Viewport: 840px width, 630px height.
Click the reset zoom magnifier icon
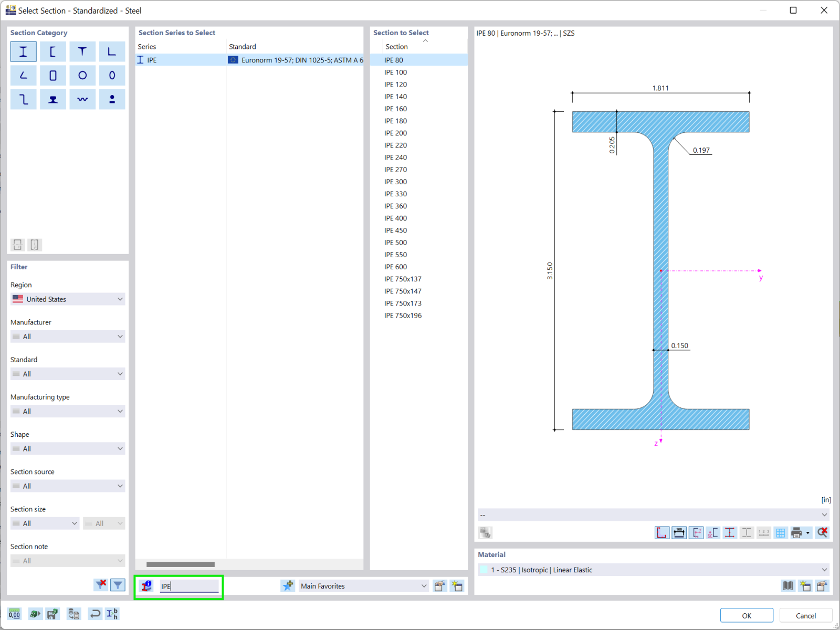point(823,533)
